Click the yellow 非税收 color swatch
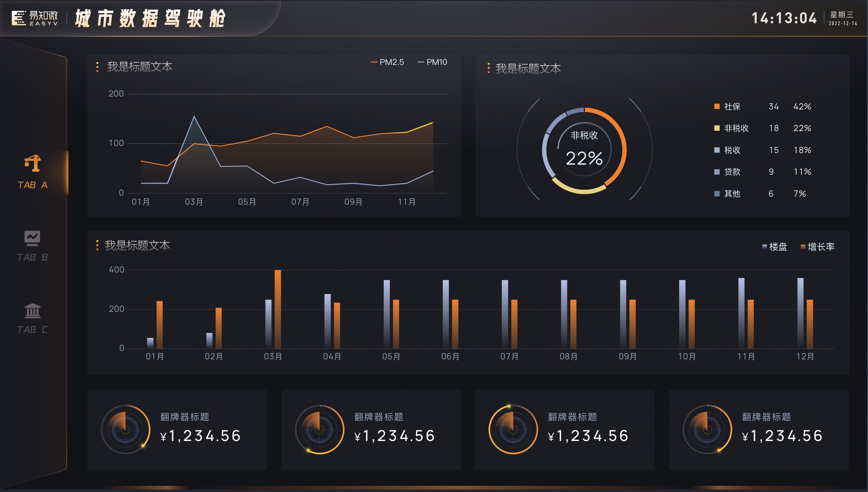This screenshot has height=492, width=868. tap(717, 128)
